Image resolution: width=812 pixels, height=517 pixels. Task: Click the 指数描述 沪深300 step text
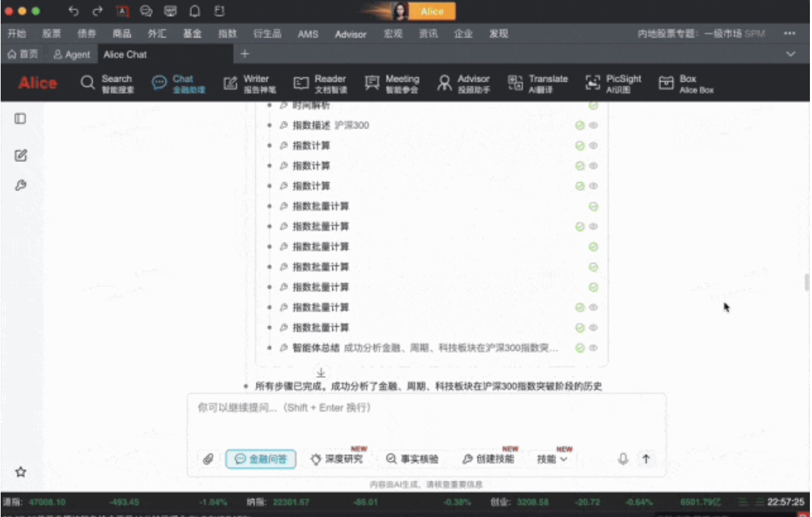(330, 125)
